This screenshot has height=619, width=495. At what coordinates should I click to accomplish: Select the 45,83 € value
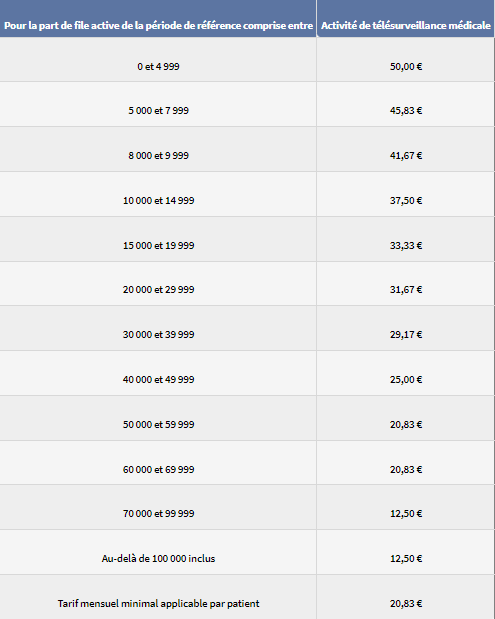coord(406,111)
